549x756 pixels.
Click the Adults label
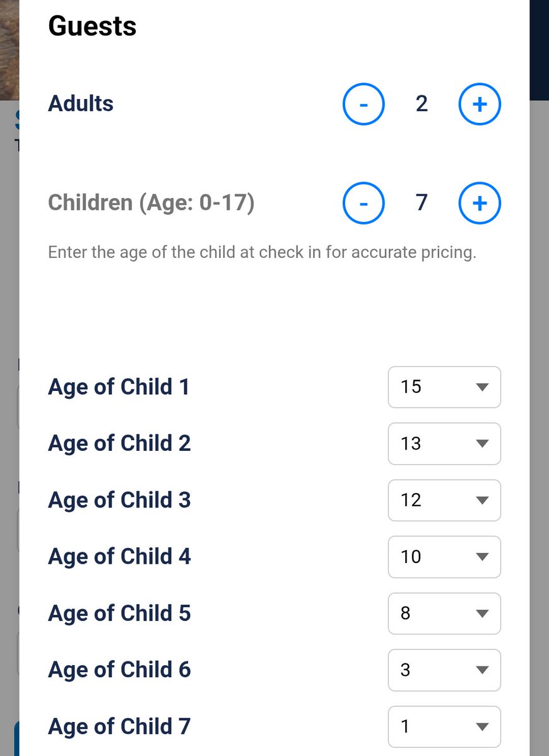81,103
